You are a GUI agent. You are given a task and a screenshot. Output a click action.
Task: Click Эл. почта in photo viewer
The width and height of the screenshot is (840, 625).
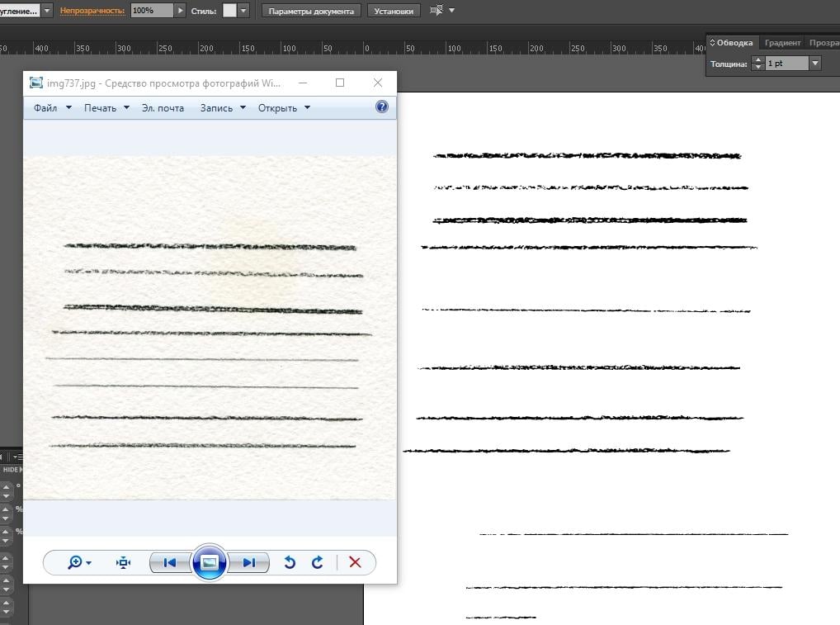[x=163, y=107]
